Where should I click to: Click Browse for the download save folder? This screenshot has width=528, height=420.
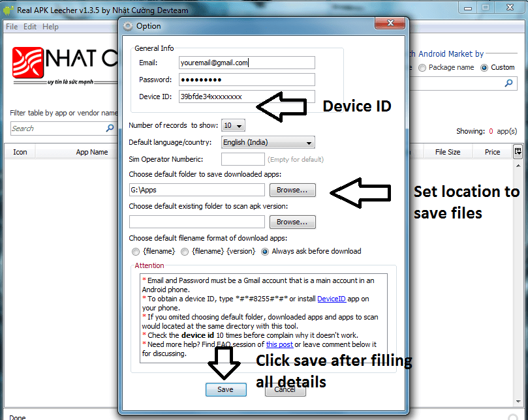(292, 190)
